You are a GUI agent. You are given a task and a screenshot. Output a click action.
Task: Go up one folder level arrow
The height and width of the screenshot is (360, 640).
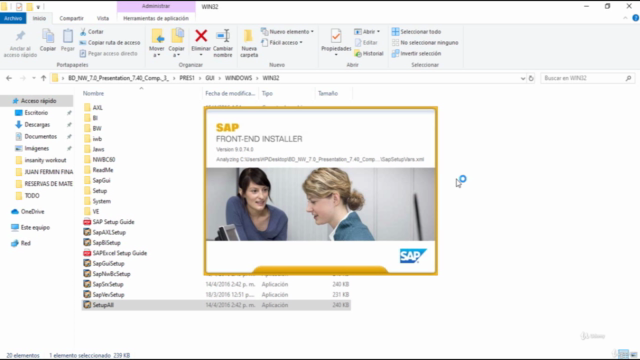[43, 78]
